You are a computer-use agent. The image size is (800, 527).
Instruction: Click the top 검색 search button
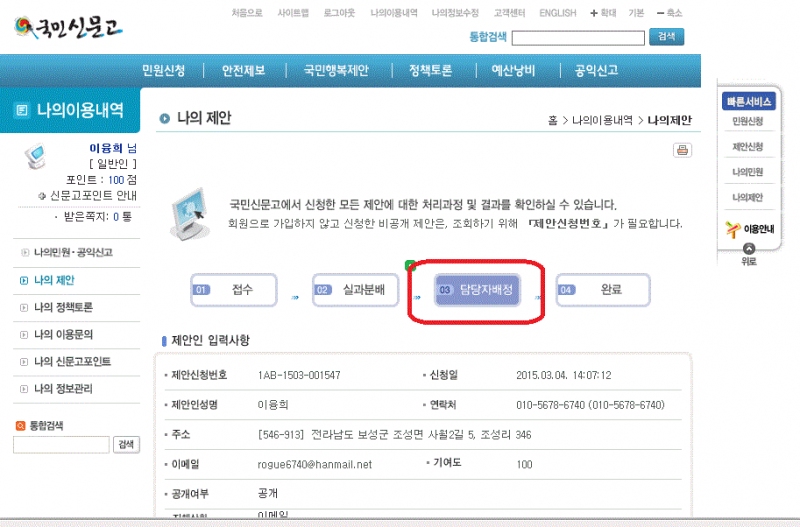pos(666,37)
